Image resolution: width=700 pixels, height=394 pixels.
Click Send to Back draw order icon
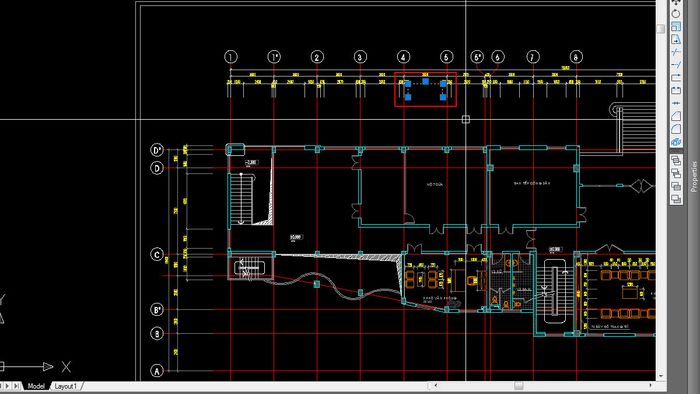click(676, 173)
